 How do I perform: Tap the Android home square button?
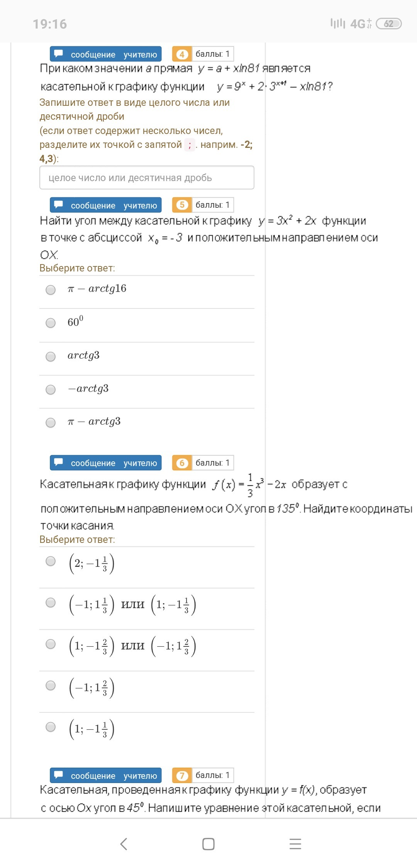pos(208,844)
